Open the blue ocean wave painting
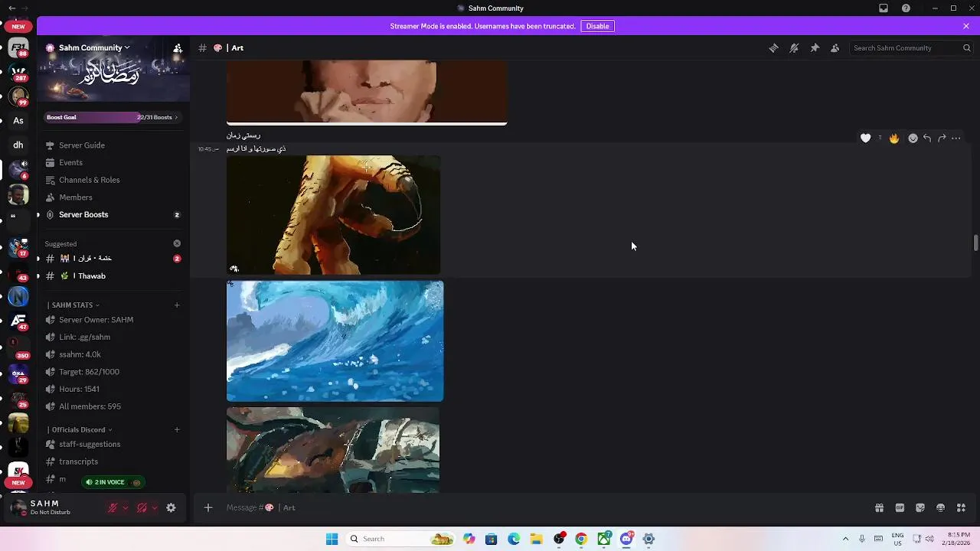980x551 pixels. pyautogui.click(x=335, y=341)
